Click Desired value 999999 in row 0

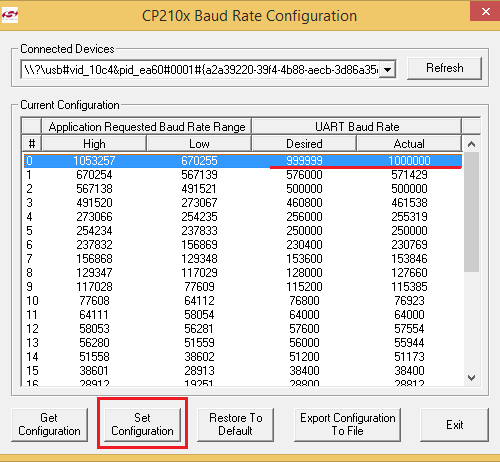304,161
